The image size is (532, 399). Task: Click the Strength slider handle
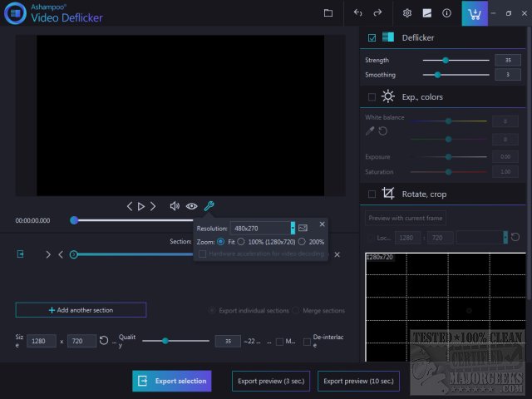tap(446, 60)
